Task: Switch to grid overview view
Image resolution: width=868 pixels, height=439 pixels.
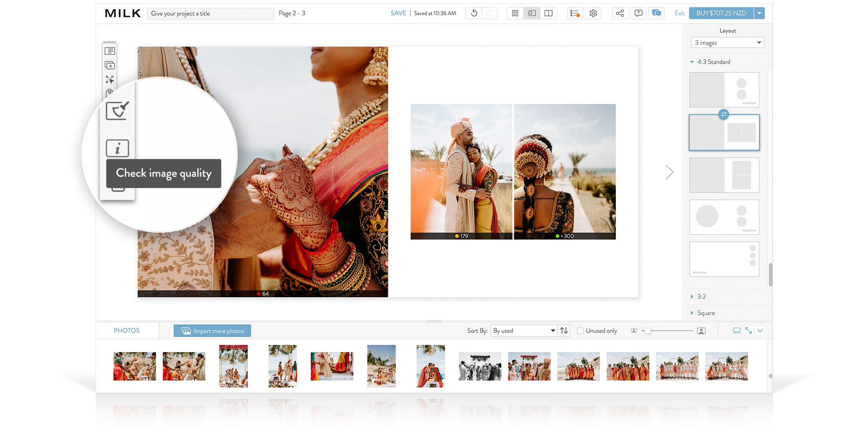Action: [x=515, y=13]
